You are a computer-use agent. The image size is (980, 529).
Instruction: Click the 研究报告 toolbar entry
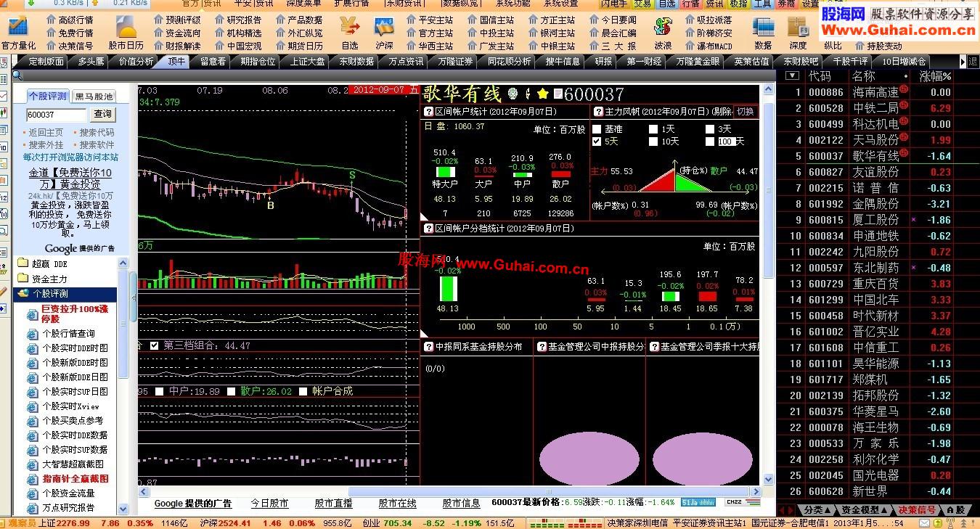tap(238, 20)
